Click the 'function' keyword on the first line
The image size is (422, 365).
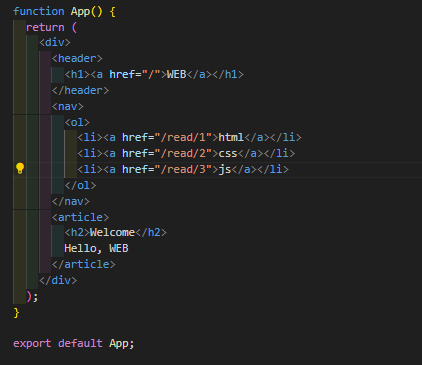(x=39, y=11)
